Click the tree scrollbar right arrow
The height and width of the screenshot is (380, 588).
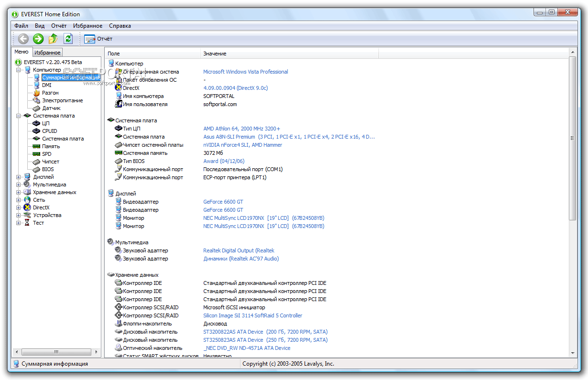click(97, 352)
